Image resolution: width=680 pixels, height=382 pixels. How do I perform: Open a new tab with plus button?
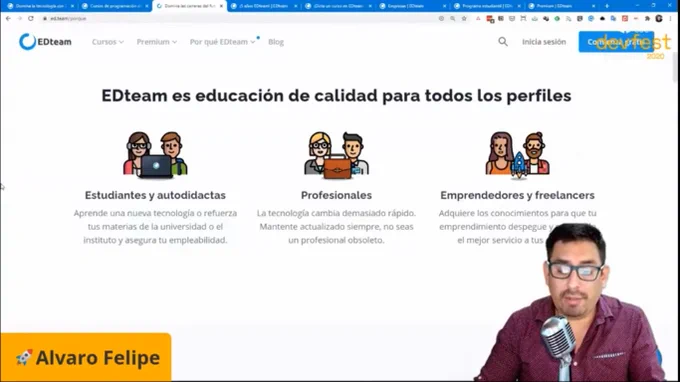pyautogui.click(x=607, y=6)
